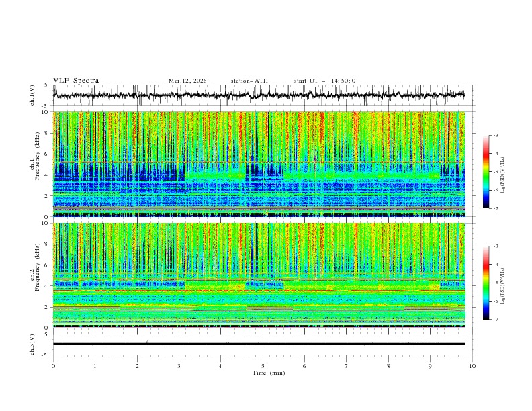Click the "1" tick on the time axis
This screenshot has height=411, width=532.
pyautogui.click(x=95, y=366)
